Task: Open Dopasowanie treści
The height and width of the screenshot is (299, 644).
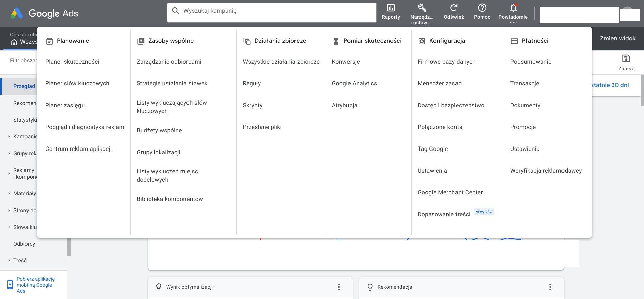Action: pyautogui.click(x=444, y=214)
